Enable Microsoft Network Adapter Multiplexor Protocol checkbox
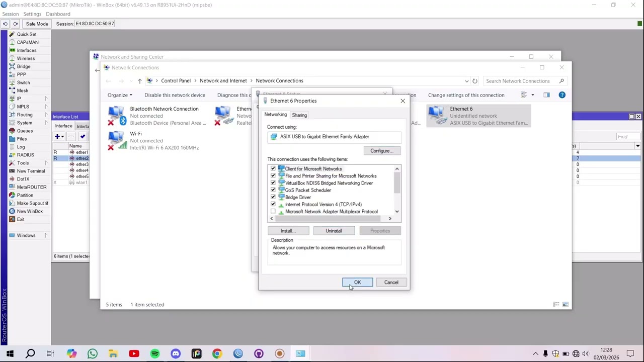Screen dimensions: 644x362 click(x=273, y=212)
